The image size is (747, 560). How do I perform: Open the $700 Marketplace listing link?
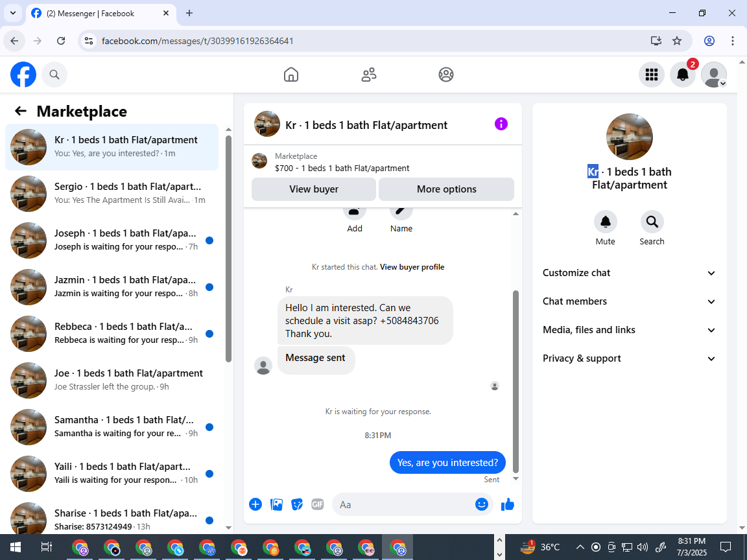coord(342,168)
